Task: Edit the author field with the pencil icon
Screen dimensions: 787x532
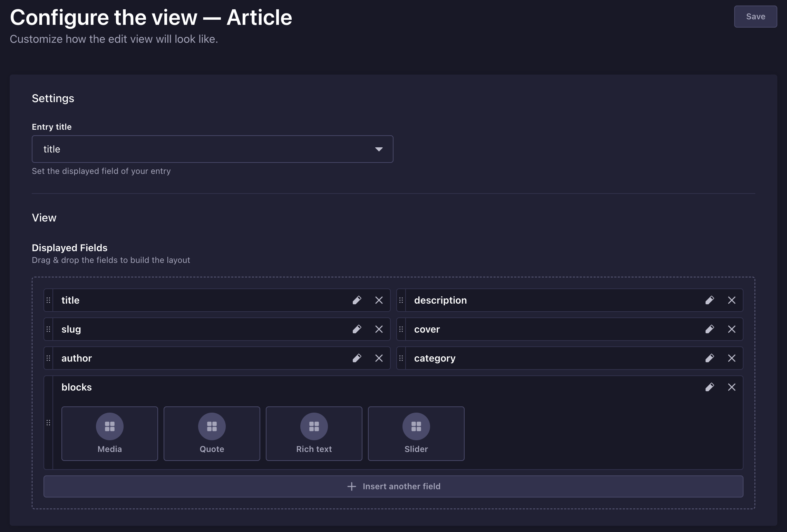Action: pos(357,358)
